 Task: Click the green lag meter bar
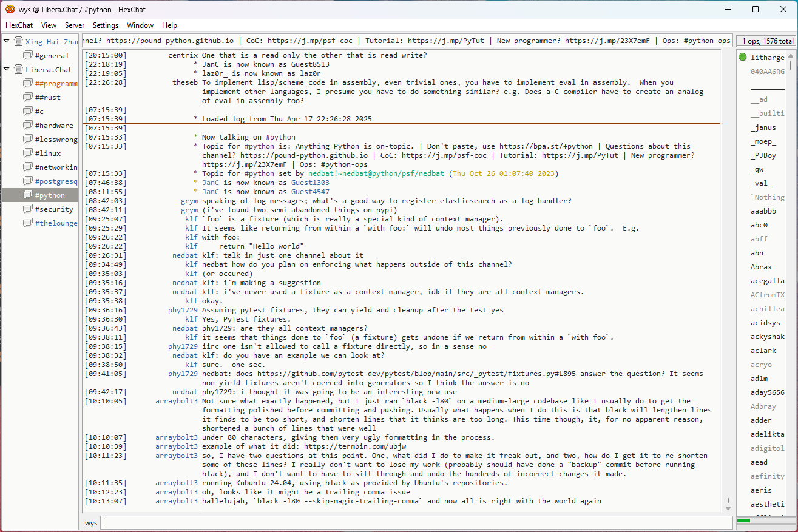click(x=743, y=520)
